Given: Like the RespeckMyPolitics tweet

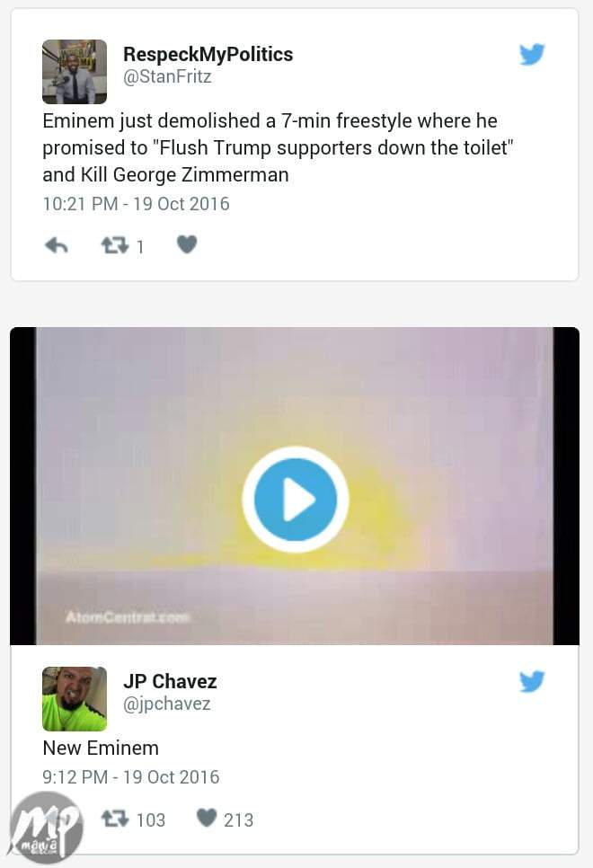Looking at the screenshot, I should (x=187, y=244).
